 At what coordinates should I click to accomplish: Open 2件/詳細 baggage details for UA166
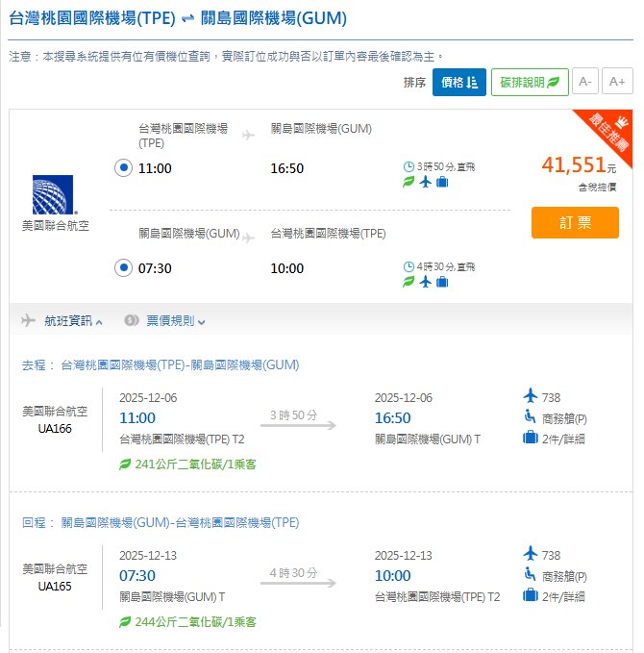point(563,439)
